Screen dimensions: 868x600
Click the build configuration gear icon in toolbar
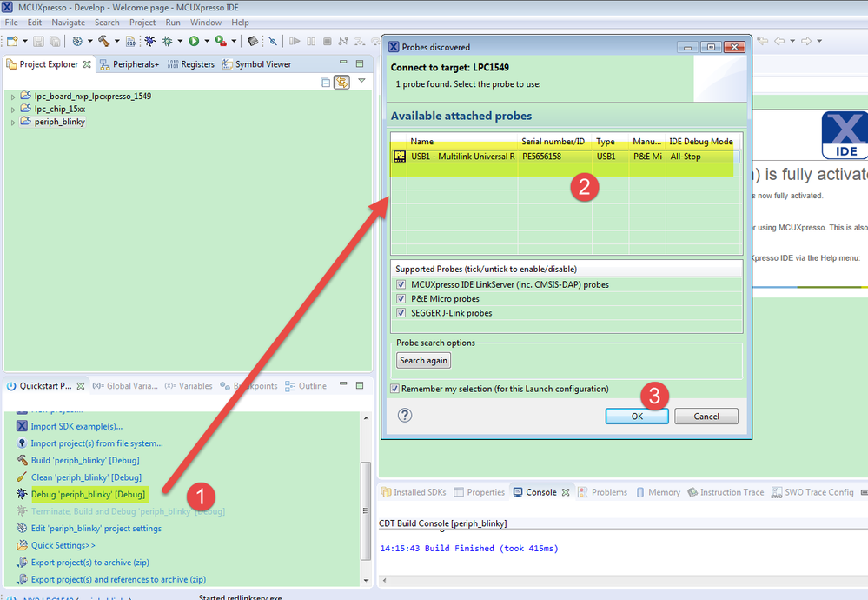pos(77,41)
